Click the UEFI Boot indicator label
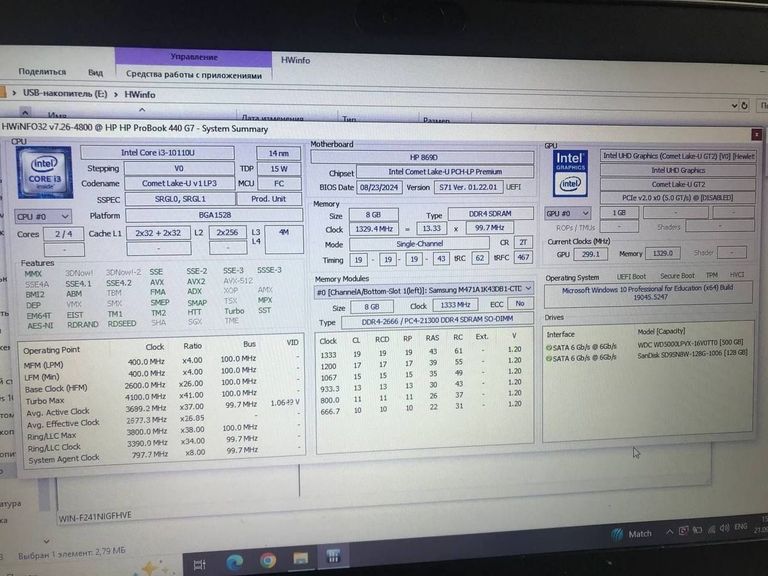This screenshot has height=576, width=768. point(631,277)
